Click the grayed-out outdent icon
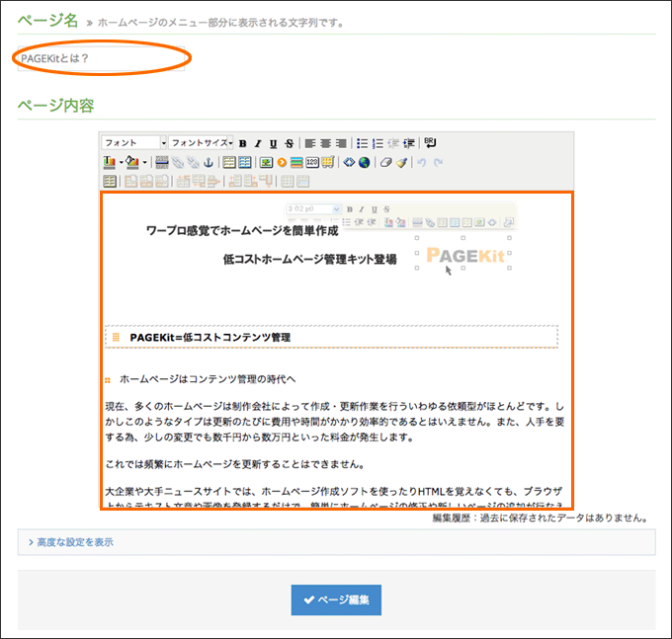Screen dimensions: 672x639 [x=393, y=143]
